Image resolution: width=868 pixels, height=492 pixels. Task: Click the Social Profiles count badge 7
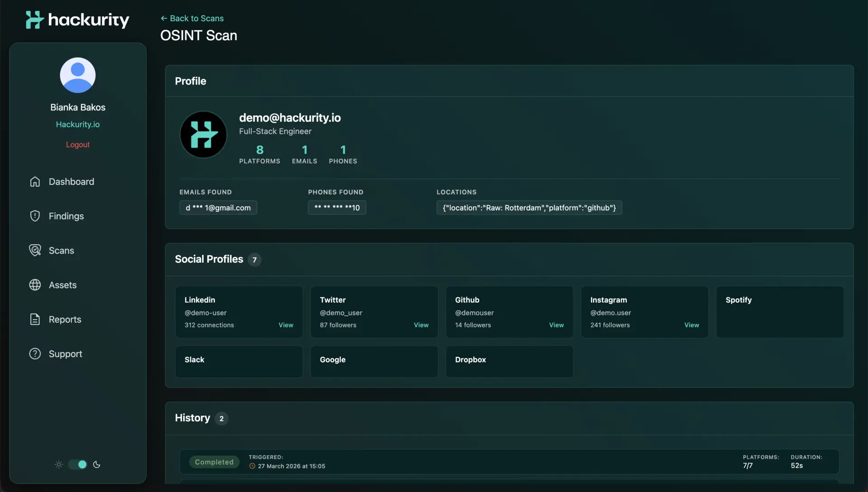pos(255,260)
